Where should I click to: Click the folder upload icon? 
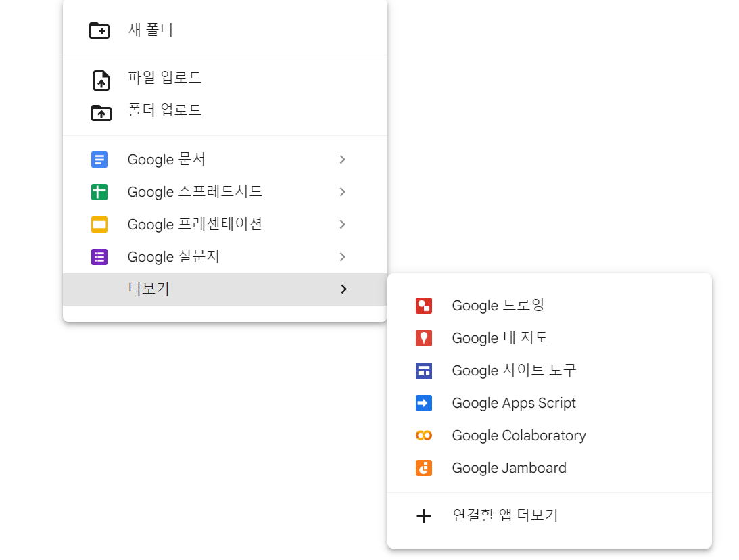[101, 113]
